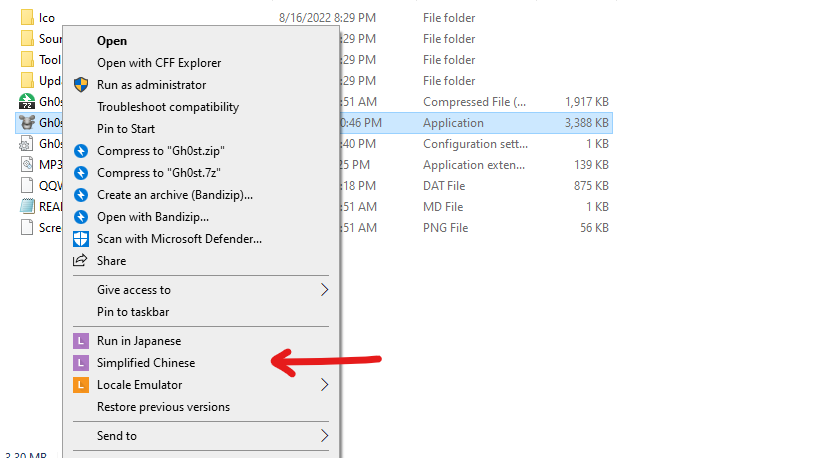The image size is (821, 458).
Task: Click the orange Locale Emulator icon
Action: [81, 385]
